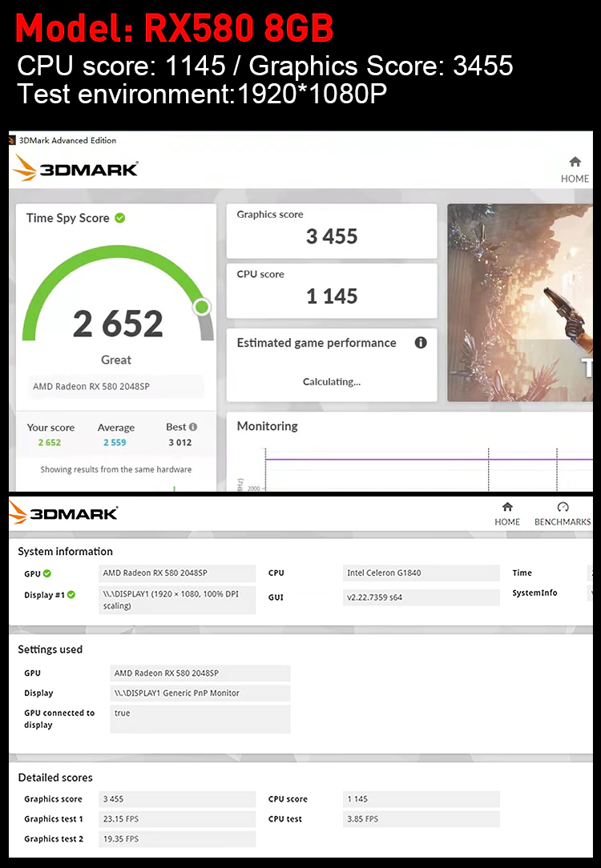Click the AMD Radeon RX 580 2048SP label under Great

[115, 387]
